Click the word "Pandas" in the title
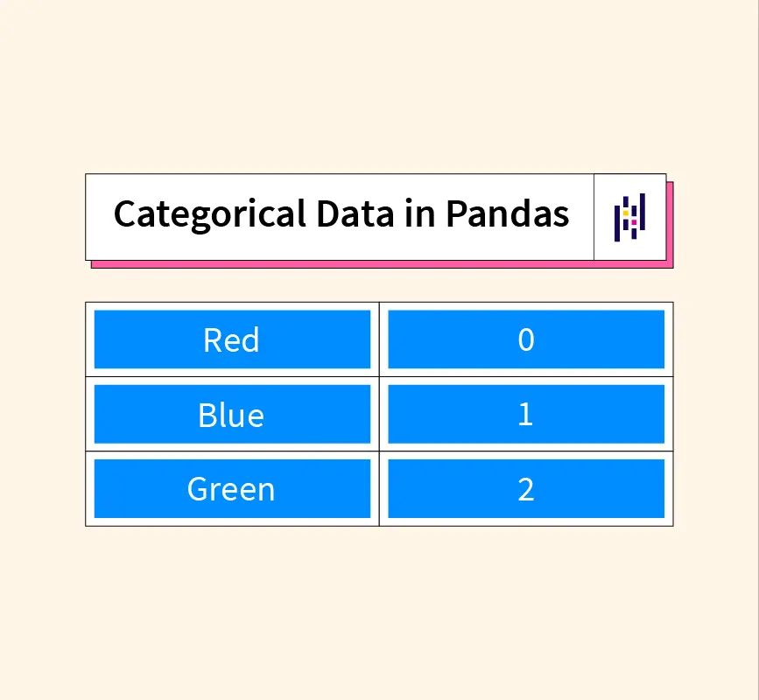 coord(508,214)
